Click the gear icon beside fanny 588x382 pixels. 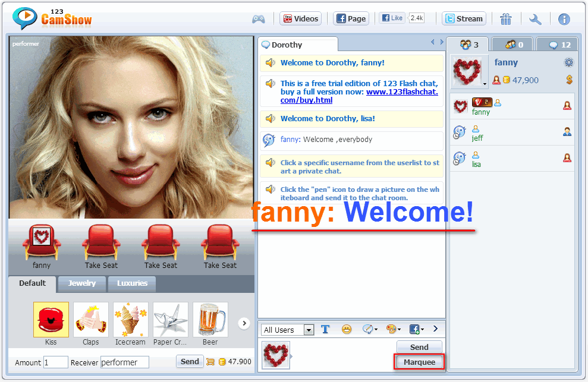coord(568,62)
